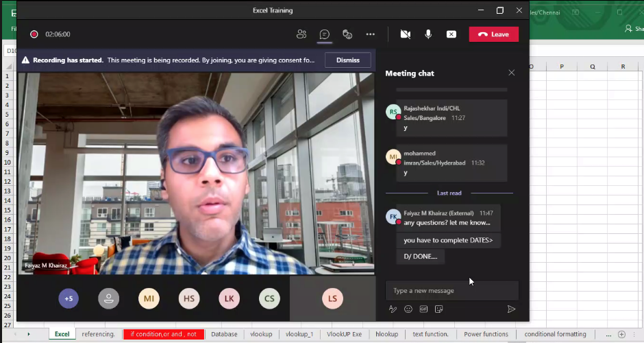Insert a GIF into chat message
The width and height of the screenshot is (644, 343).
pos(423,309)
